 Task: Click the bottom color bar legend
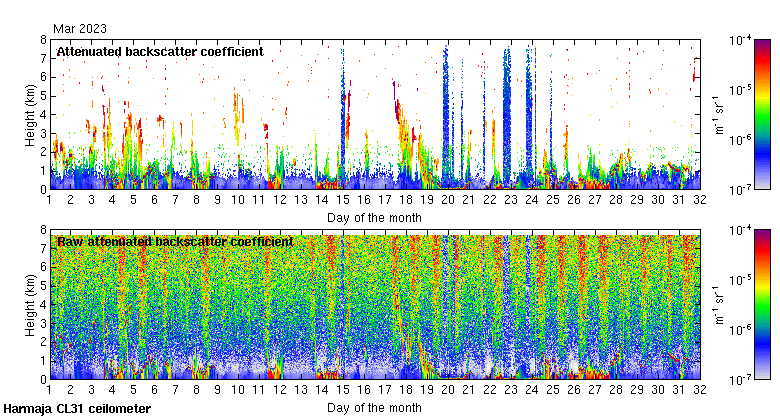(x=762, y=305)
